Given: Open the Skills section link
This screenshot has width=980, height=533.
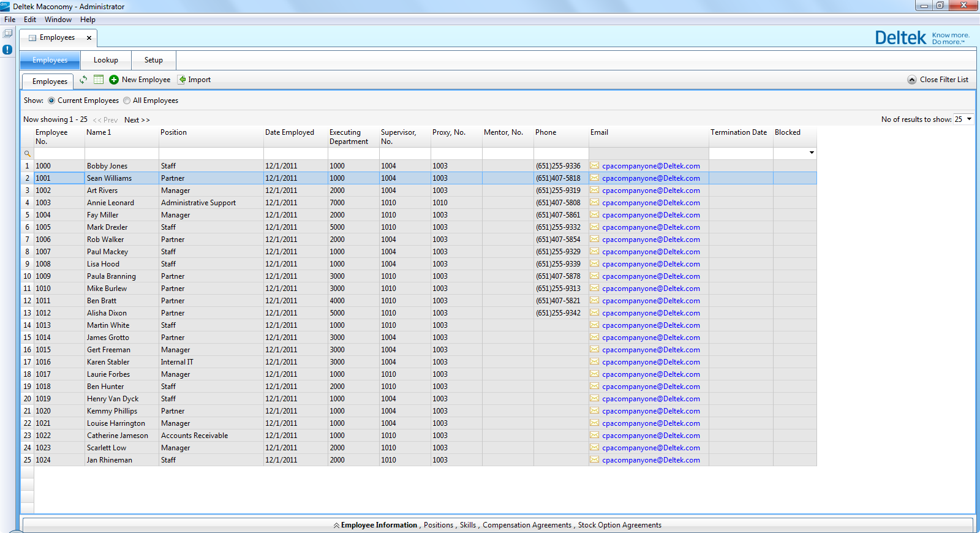Looking at the screenshot, I should 468,525.
